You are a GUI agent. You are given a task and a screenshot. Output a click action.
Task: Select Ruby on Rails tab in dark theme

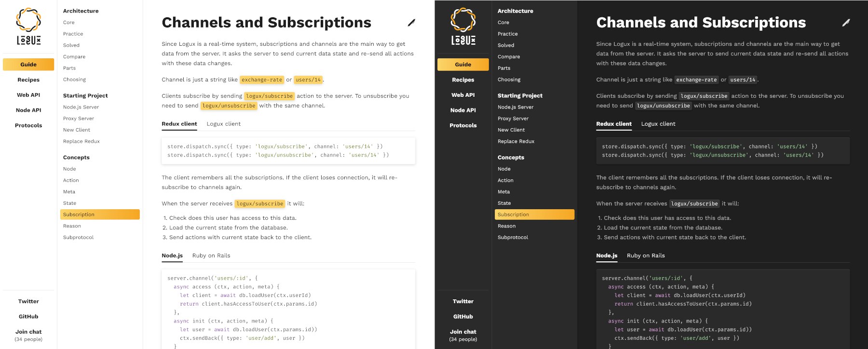[x=646, y=255]
